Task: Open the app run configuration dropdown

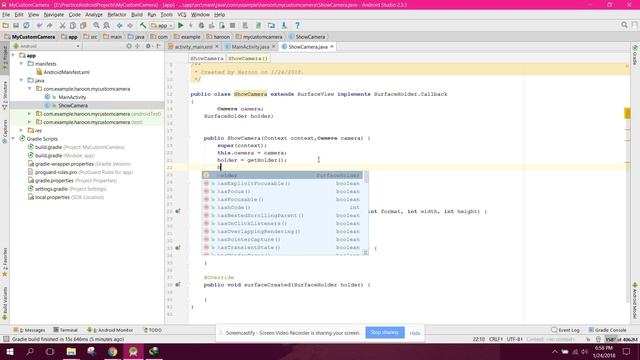Action: tap(162, 25)
